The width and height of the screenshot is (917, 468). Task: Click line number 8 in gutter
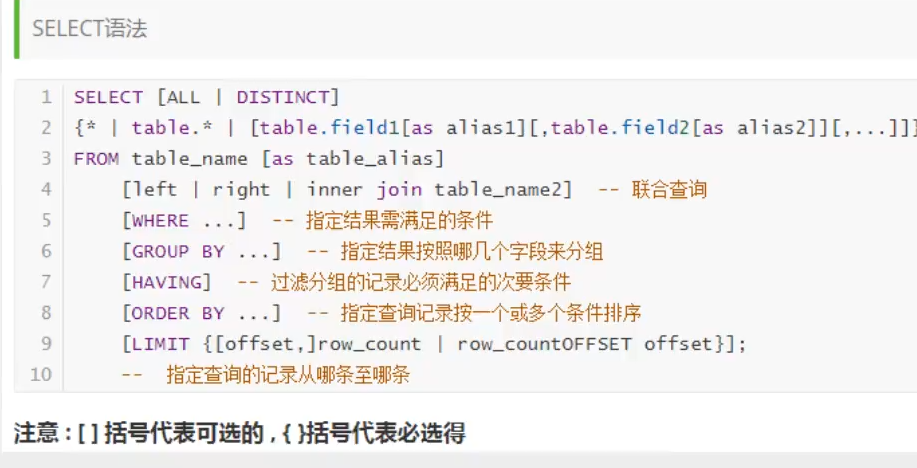46,313
